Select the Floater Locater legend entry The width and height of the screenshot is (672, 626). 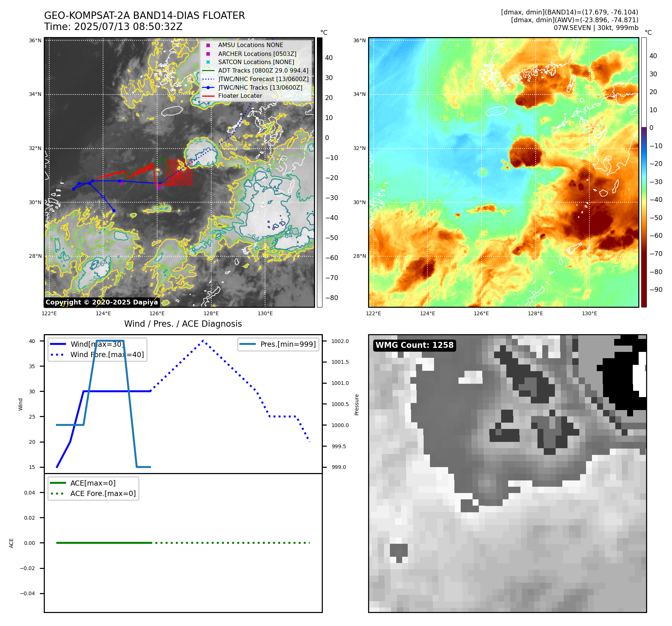(x=232, y=96)
